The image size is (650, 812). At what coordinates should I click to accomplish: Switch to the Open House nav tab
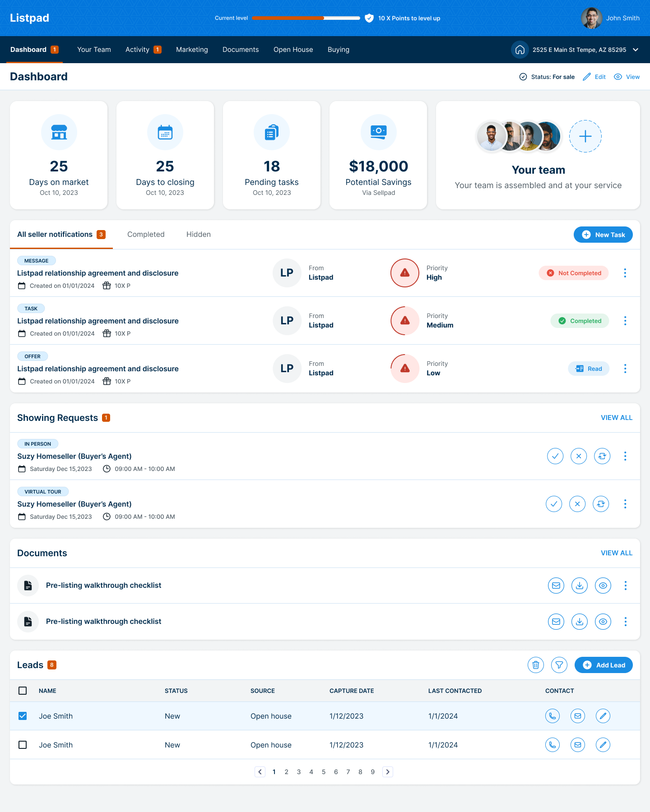(x=293, y=50)
